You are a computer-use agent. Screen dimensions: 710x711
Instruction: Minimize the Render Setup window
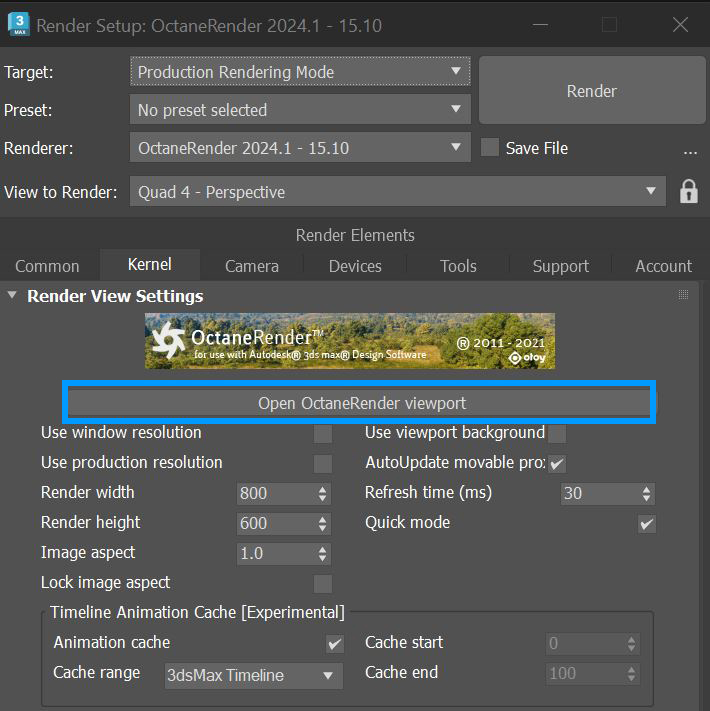click(540, 25)
